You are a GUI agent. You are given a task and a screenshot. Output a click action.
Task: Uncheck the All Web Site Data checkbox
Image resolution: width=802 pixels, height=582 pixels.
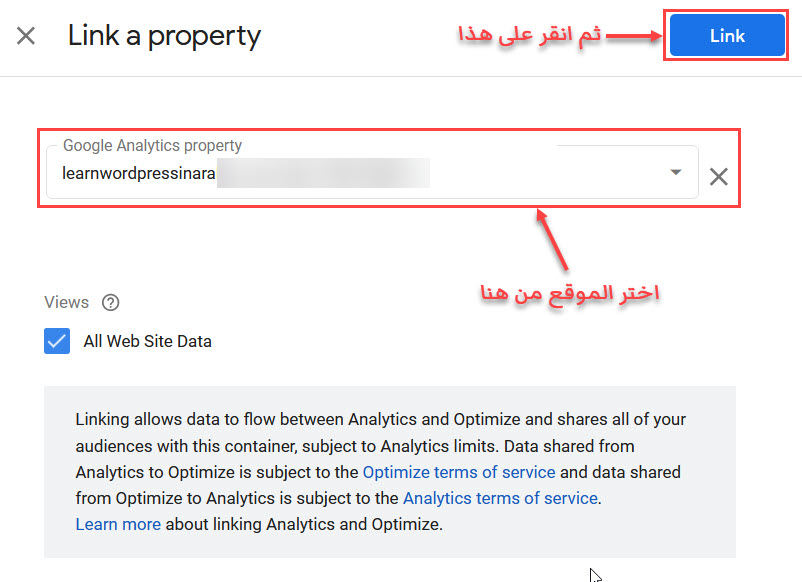[x=57, y=341]
